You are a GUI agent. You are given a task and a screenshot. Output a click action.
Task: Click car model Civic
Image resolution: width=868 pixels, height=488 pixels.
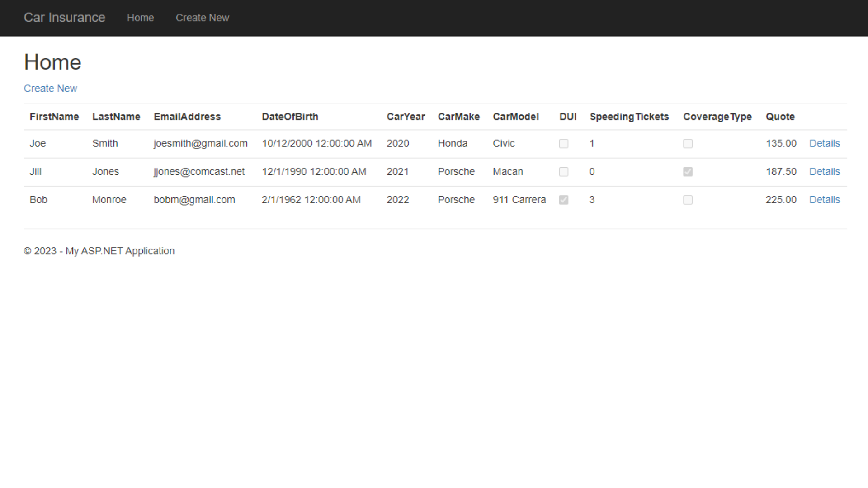tap(504, 143)
